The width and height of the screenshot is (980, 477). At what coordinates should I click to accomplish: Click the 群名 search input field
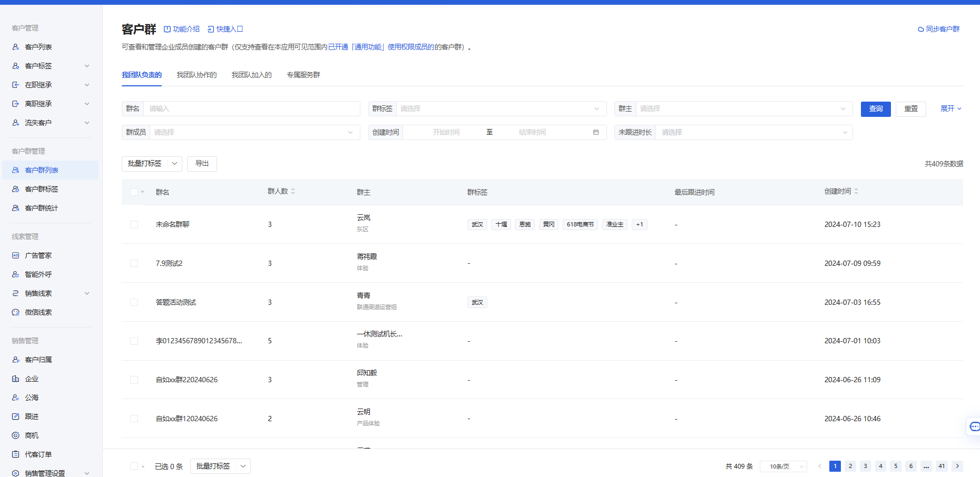click(251, 108)
